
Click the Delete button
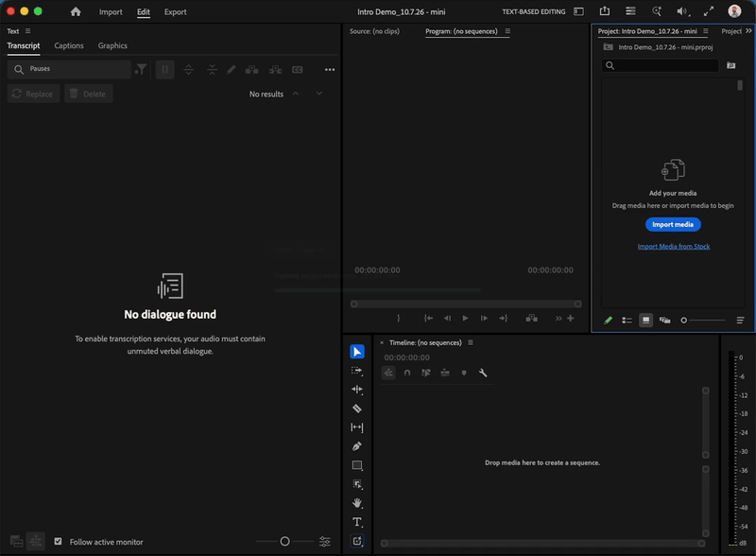(x=89, y=94)
